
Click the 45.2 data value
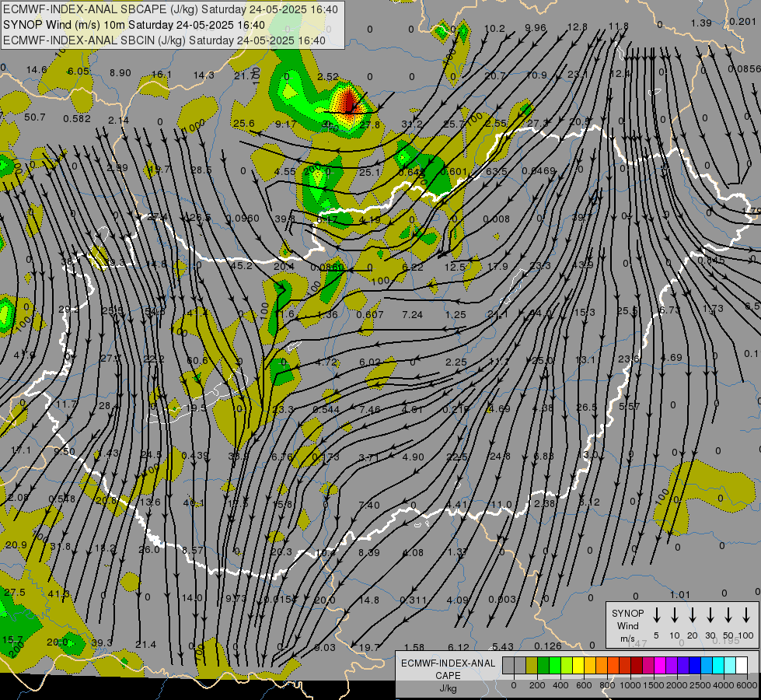click(242, 266)
